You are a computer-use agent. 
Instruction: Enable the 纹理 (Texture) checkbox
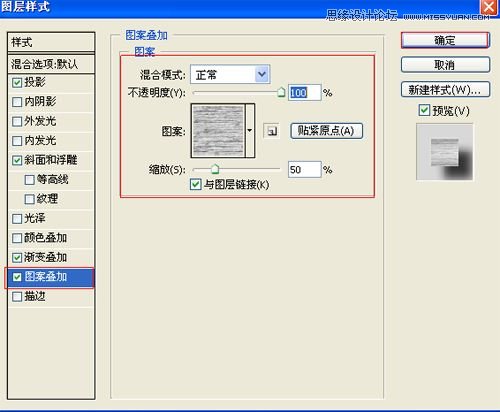pos(30,199)
